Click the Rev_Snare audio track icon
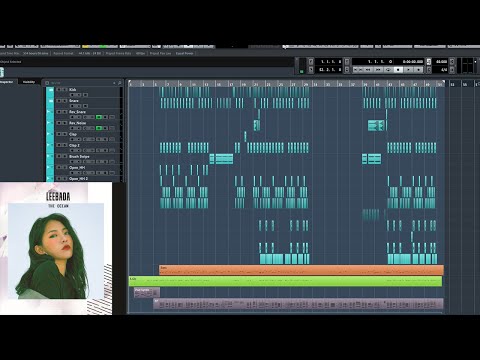480x360 pixels. [x=50, y=112]
